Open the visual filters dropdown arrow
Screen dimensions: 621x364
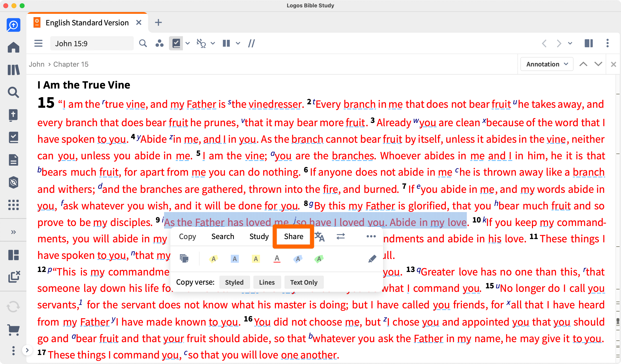click(x=188, y=44)
